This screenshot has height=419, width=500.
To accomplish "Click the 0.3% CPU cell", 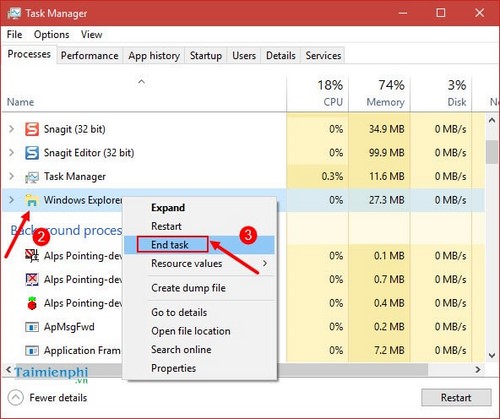I will coord(317,176).
